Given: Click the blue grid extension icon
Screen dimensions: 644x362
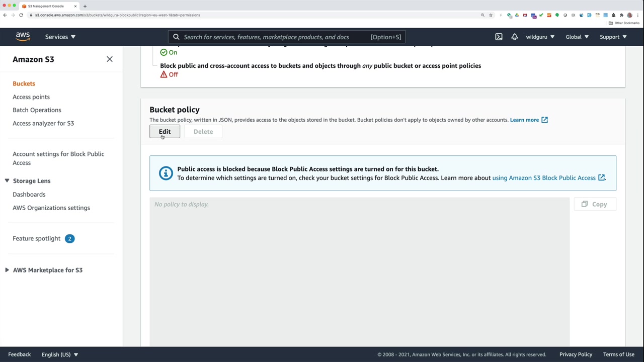Looking at the screenshot, I should pos(605,15).
